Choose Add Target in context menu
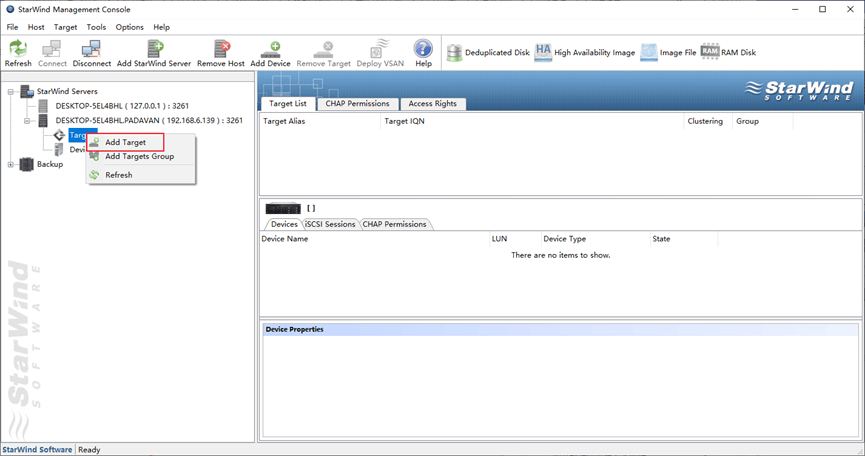The height and width of the screenshot is (456, 865). 125,142
